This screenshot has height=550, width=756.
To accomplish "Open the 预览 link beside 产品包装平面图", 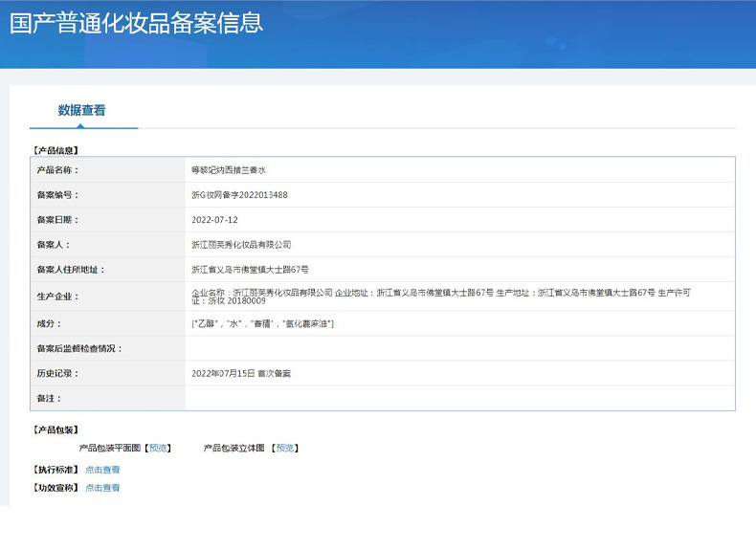I will tap(158, 448).
